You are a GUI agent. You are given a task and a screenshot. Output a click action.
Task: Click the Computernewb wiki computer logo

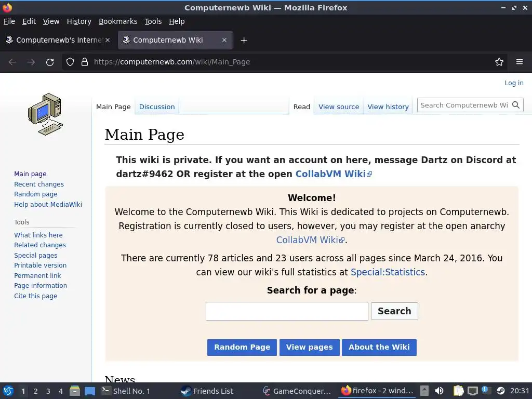click(x=46, y=114)
